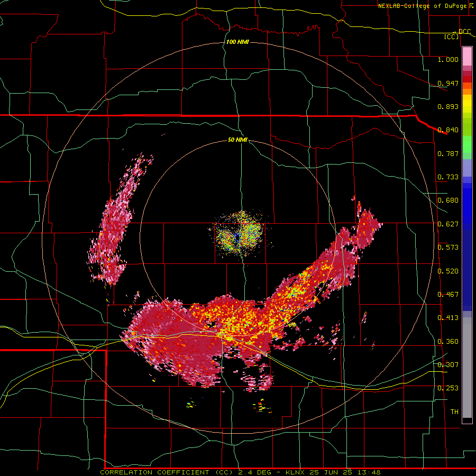Screen dimensions: 476x476
Task: Click the gray bottom segment of color bar
Action: (467, 368)
